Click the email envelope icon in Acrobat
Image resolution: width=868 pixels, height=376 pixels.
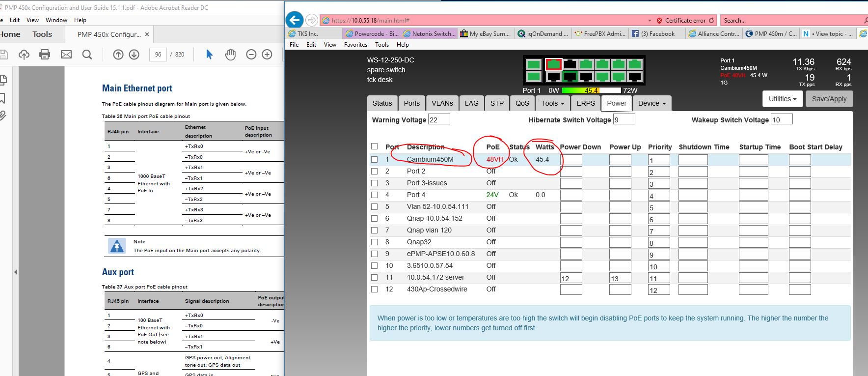tap(66, 55)
